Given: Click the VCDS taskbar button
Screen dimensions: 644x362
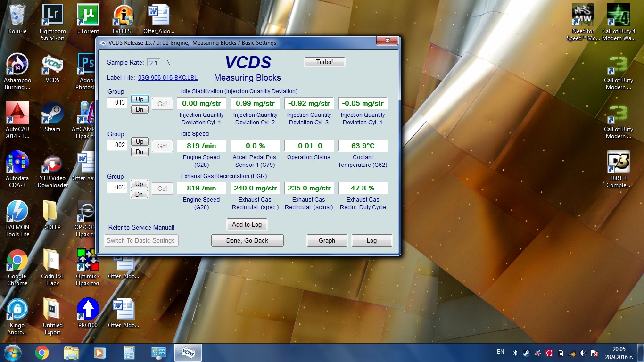Looking at the screenshot, I should [188, 353].
